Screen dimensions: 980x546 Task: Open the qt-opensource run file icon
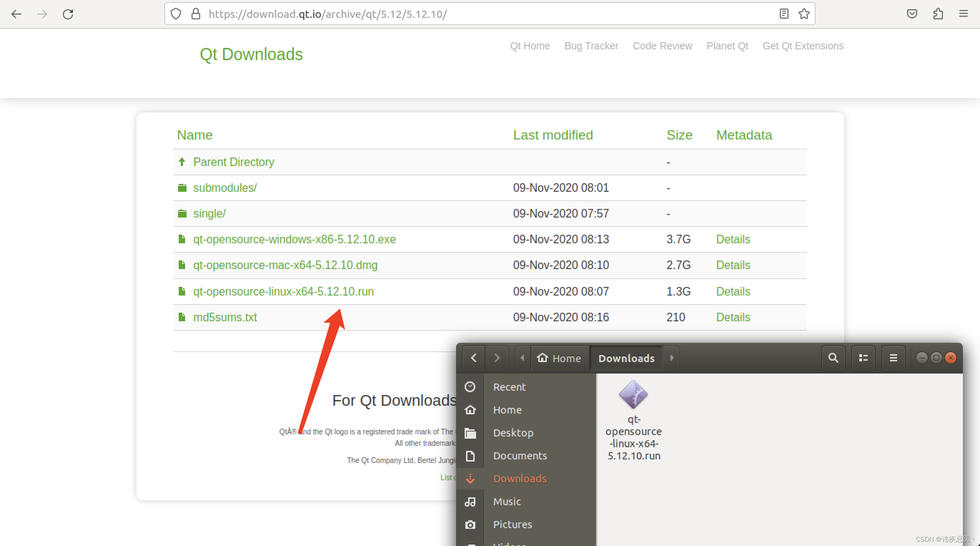coord(633,394)
